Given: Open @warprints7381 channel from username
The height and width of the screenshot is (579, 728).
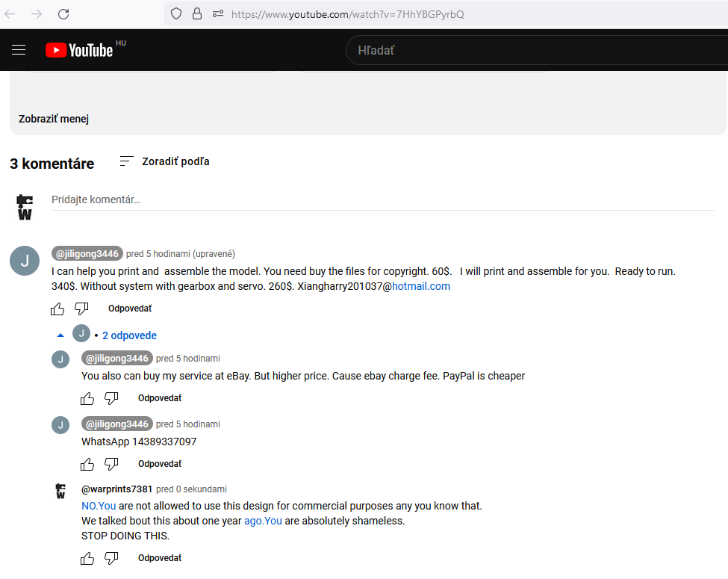Looking at the screenshot, I should tap(116, 489).
